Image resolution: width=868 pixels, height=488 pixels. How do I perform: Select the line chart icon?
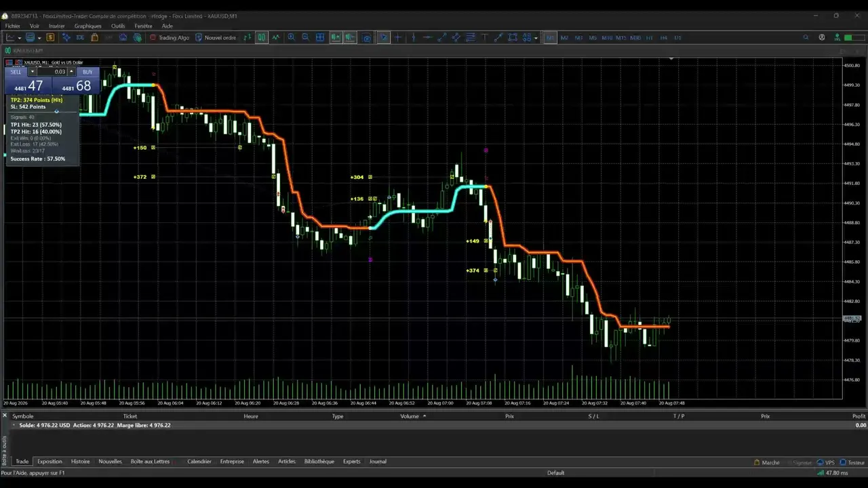pos(275,37)
